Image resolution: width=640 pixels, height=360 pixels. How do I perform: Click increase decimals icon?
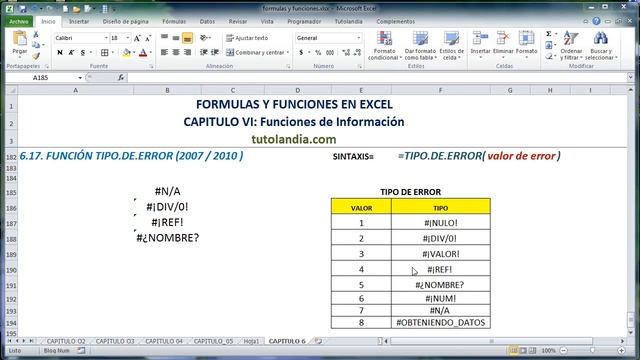[x=346, y=53]
